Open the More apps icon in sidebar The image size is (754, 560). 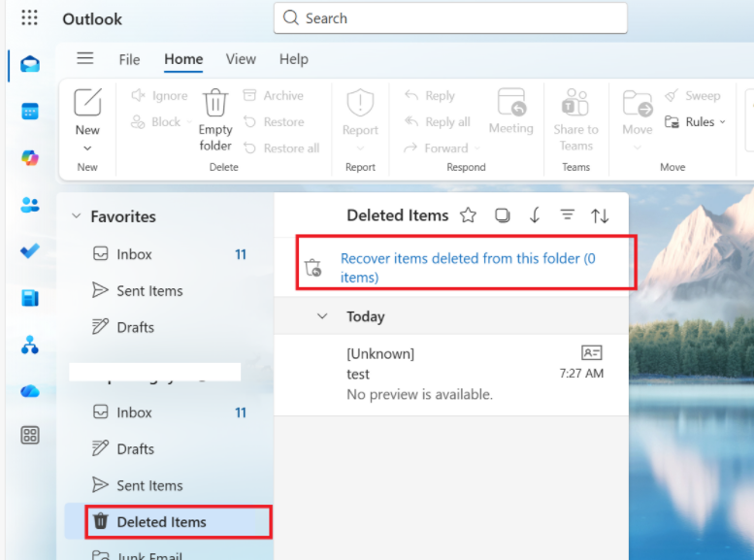pos(30,436)
